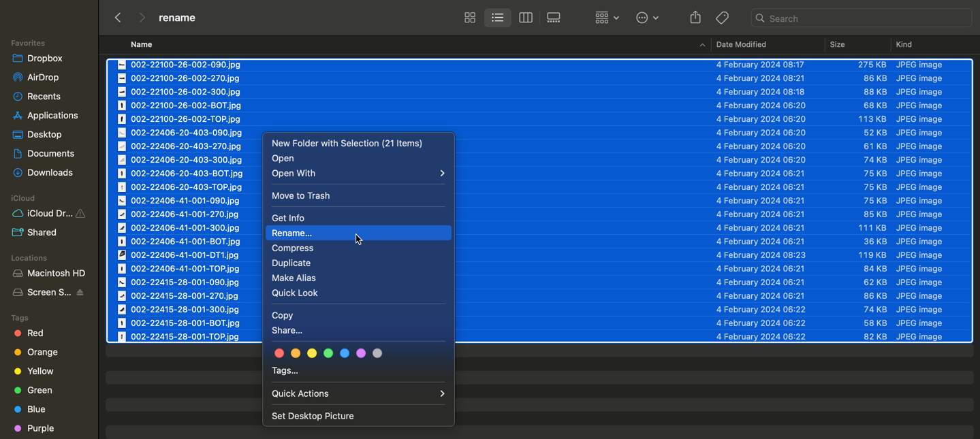Toggle the active list view button
The height and width of the screenshot is (439, 980).
[x=497, y=18]
